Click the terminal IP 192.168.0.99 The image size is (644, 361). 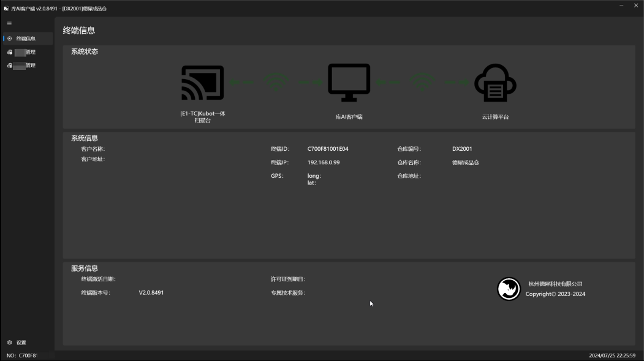pos(324,162)
